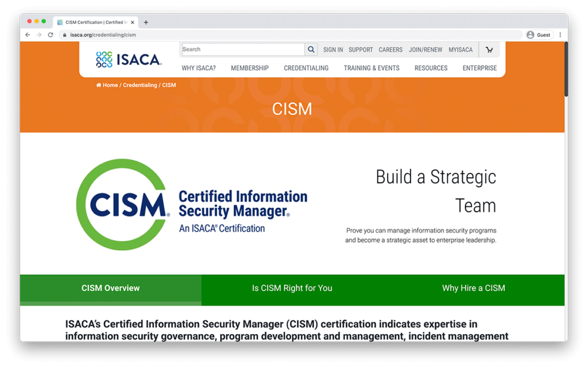Open the MYISACA link
Image resolution: width=588 pixels, height=368 pixels.
(461, 49)
